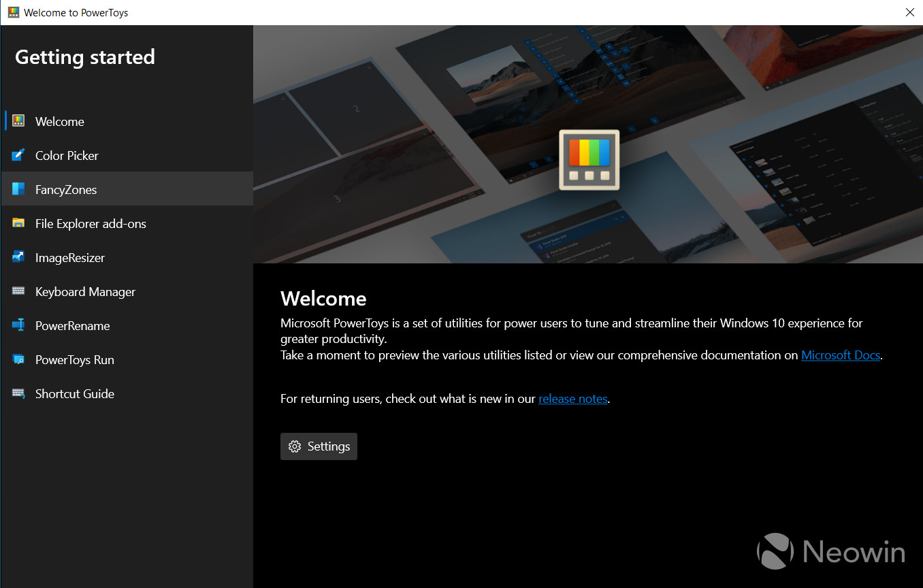This screenshot has height=588, width=923.
Task: Click the FancyZones layout icon
Action: [18, 189]
